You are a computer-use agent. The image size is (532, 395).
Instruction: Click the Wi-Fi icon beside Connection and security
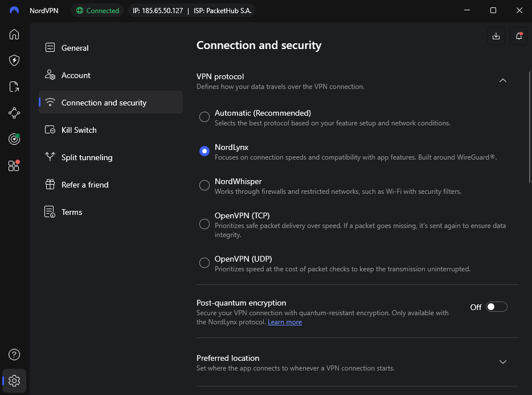[50, 102]
